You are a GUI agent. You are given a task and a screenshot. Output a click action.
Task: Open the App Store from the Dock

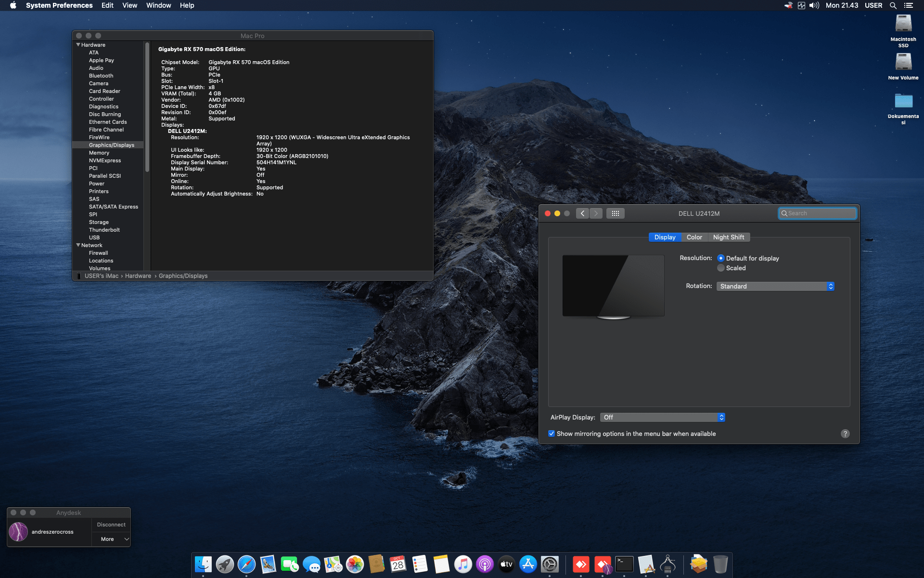click(528, 565)
